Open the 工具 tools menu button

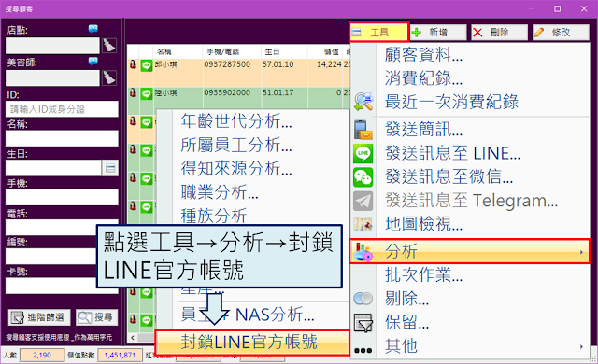point(378,33)
